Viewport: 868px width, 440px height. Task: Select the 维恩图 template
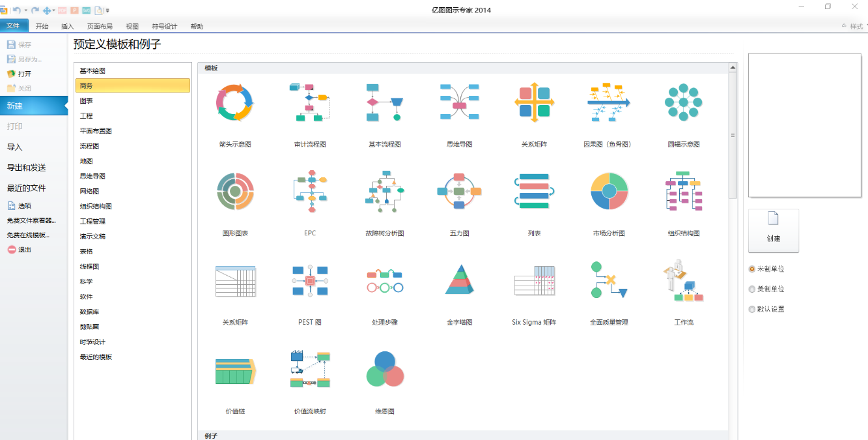pyautogui.click(x=384, y=370)
